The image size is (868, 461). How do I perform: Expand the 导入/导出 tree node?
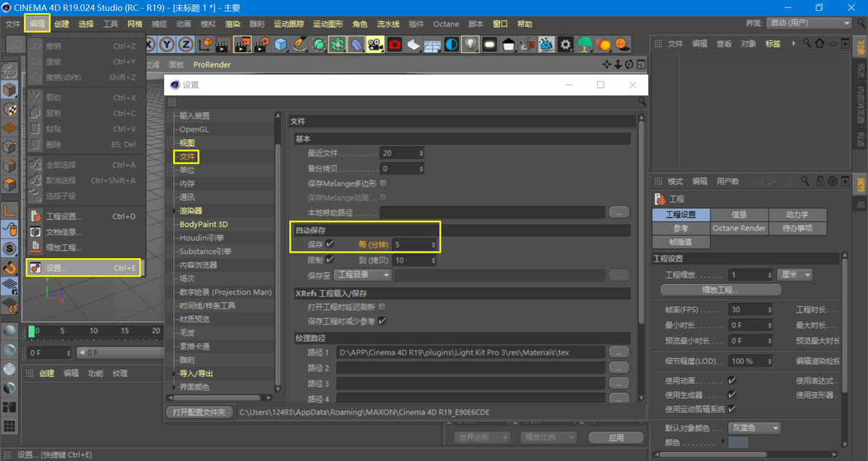(174, 374)
